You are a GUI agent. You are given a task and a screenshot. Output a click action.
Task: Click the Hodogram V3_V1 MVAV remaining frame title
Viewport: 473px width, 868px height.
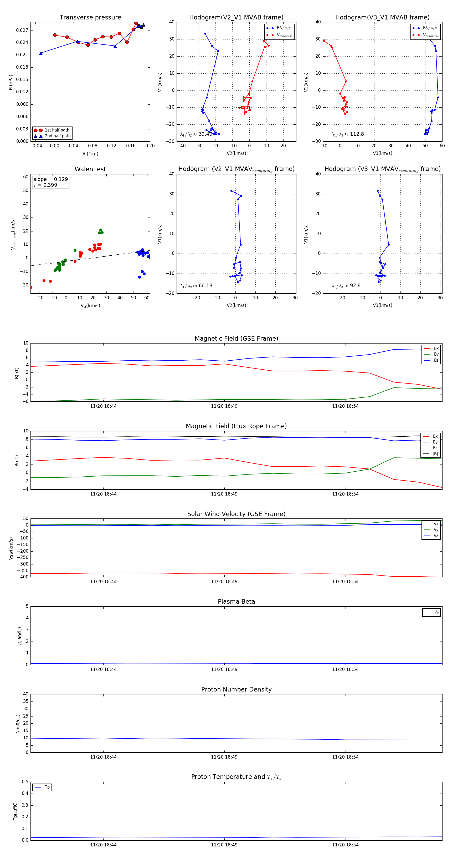(x=382, y=169)
